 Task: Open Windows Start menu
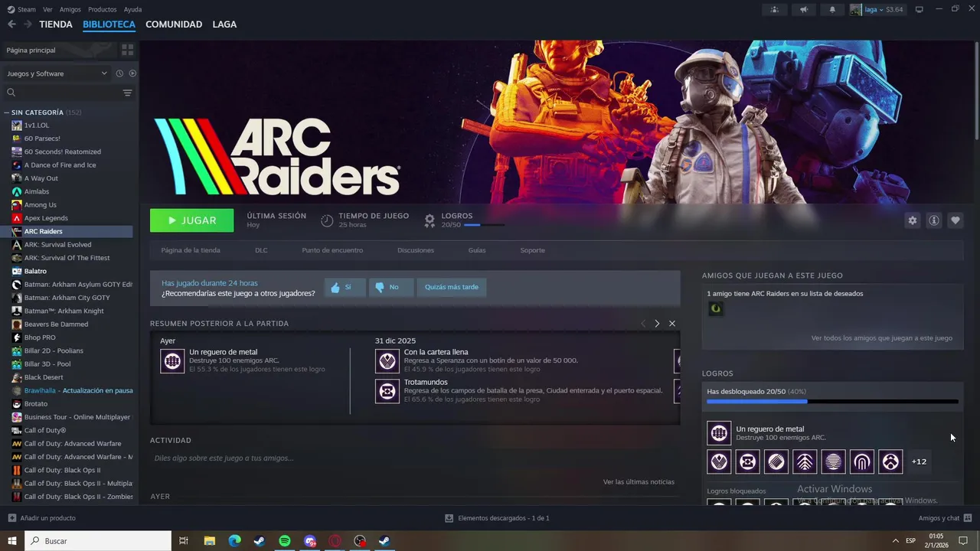point(11,541)
